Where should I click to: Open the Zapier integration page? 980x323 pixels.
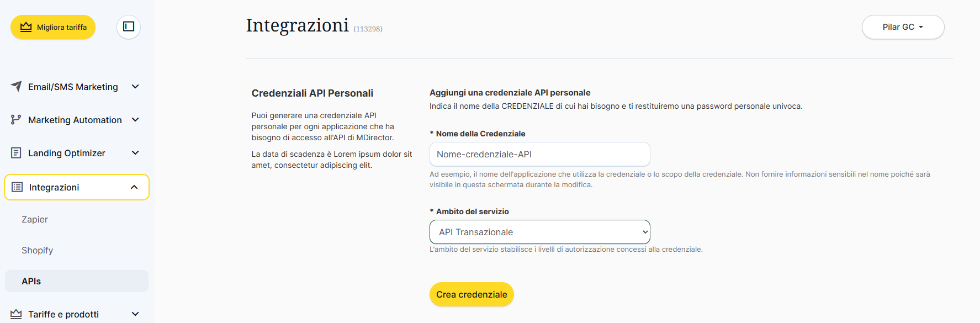pyautogui.click(x=35, y=219)
